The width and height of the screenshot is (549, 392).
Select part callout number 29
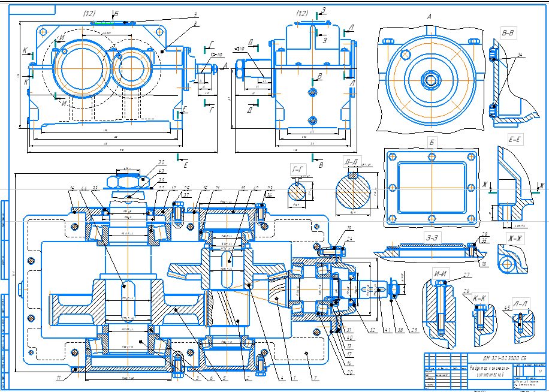pyautogui.click(x=414, y=329)
